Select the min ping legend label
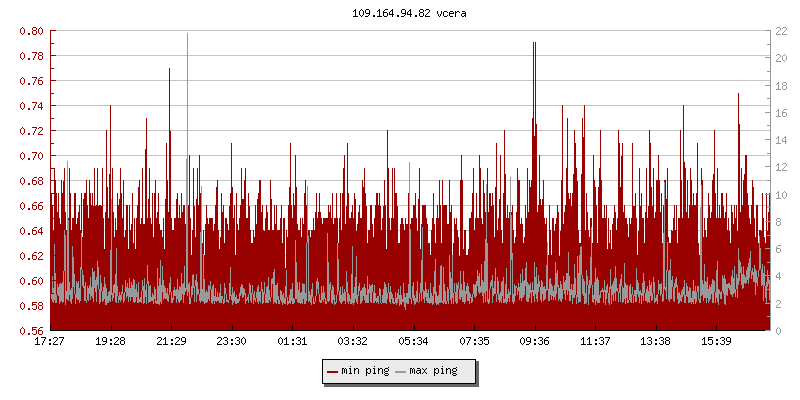 click(366, 371)
